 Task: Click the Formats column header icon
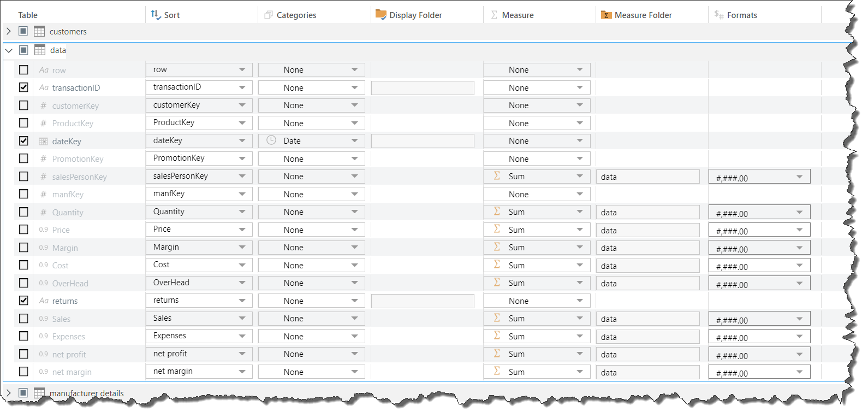[718, 15]
